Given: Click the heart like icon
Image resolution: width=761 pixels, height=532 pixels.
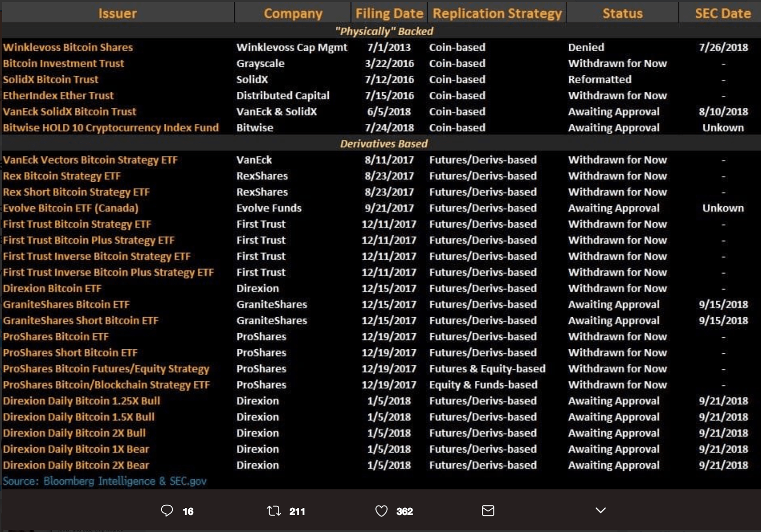Looking at the screenshot, I should (382, 511).
